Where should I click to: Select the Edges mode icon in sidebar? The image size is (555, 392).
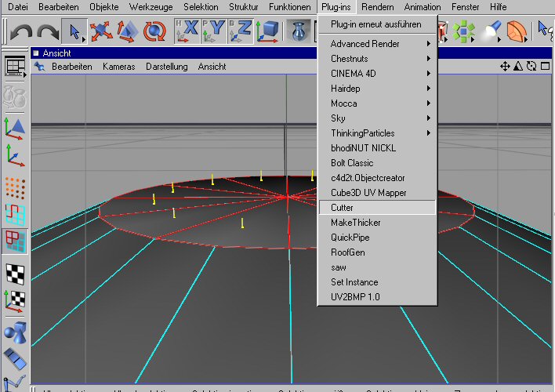click(16, 214)
